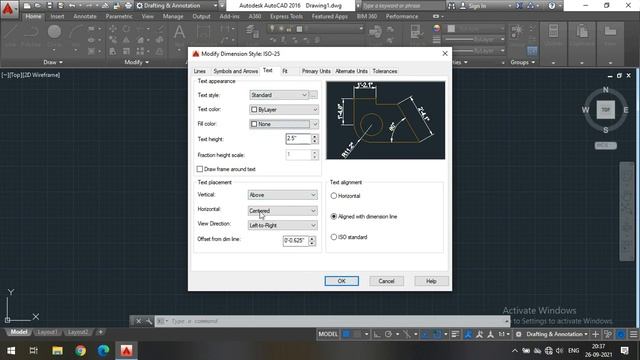Viewport: 640px width, 360px height.
Task: Click the Cancel button in the dialog
Action: tap(386, 281)
